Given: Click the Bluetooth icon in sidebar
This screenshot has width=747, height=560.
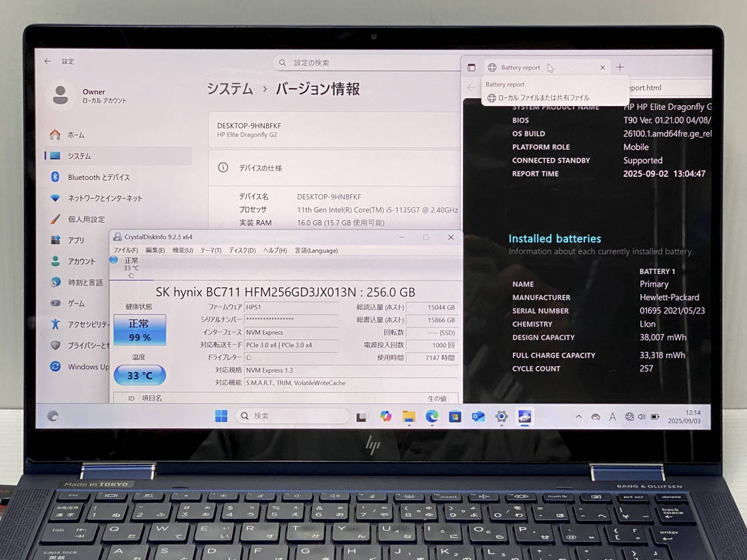Looking at the screenshot, I should tap(55, 177).
